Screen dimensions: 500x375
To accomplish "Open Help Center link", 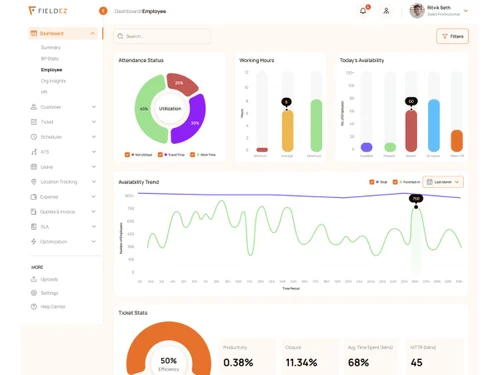I will [x=53, y=307].
